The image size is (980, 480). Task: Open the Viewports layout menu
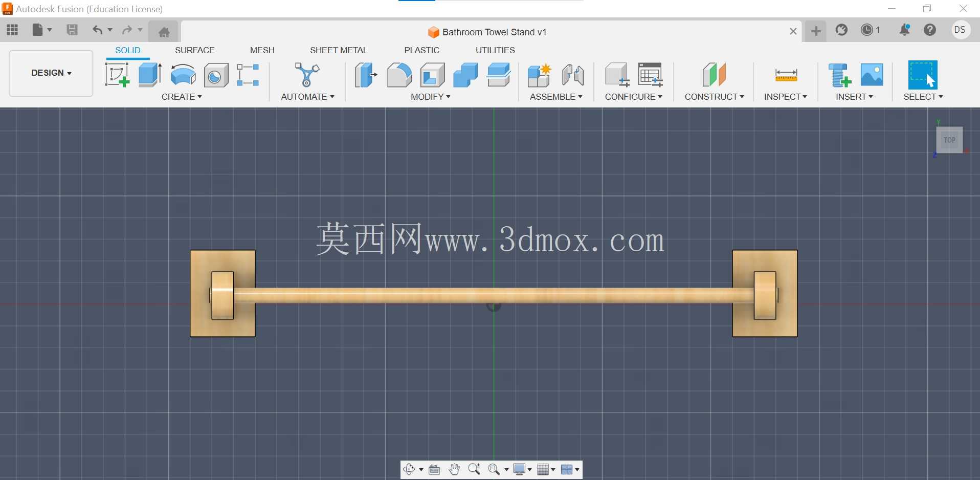click(x=569, y=469)
